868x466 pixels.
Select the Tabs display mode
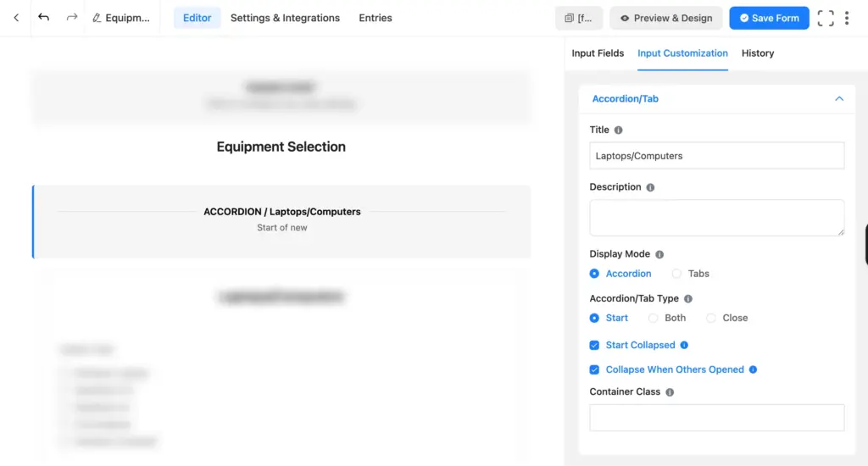pyautogui.click(x=676, y=274)
